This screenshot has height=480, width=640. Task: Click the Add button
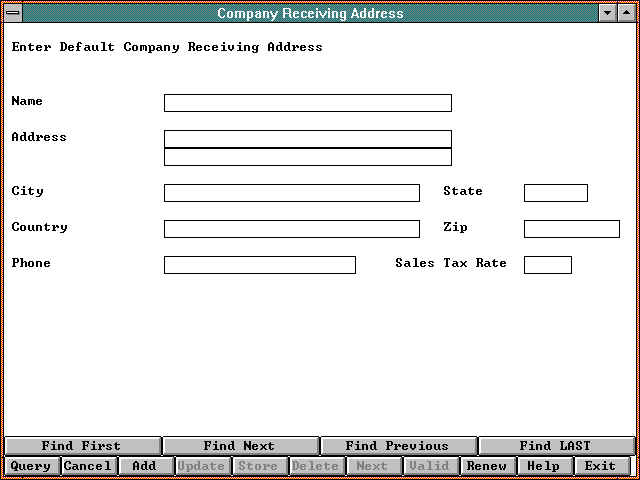(x=145, y=466)
